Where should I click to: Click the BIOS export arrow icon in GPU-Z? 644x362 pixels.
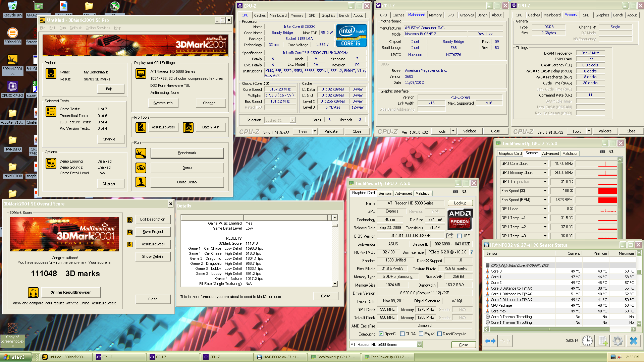click(450, 236)
